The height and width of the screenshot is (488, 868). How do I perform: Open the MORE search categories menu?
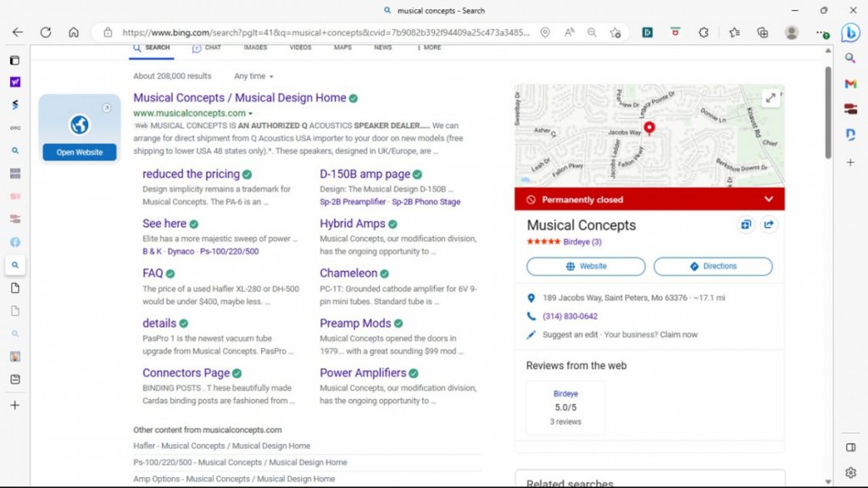(x=429, y=47)
